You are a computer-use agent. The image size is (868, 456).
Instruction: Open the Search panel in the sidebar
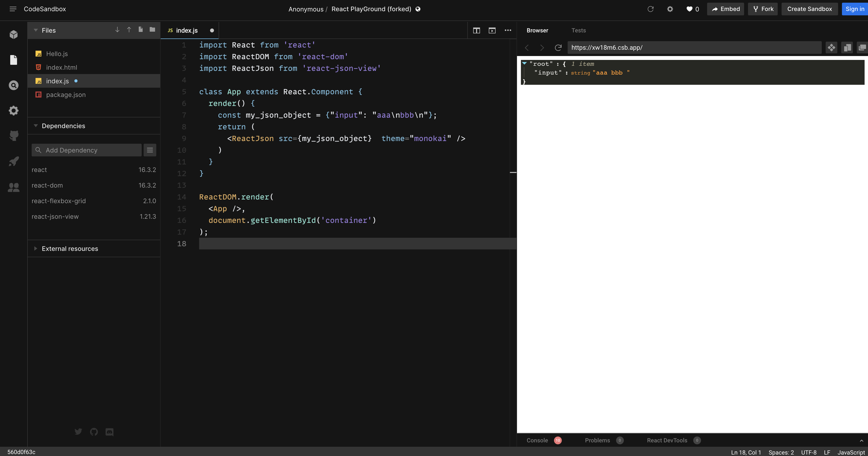[x=13, y=85]
